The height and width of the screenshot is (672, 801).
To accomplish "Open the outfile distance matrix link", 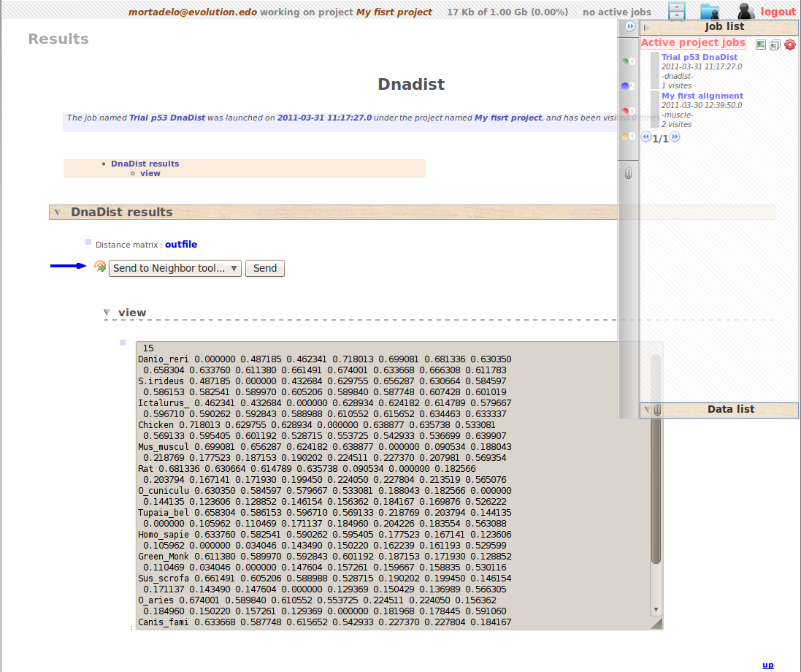I will (x=181, y=245).
